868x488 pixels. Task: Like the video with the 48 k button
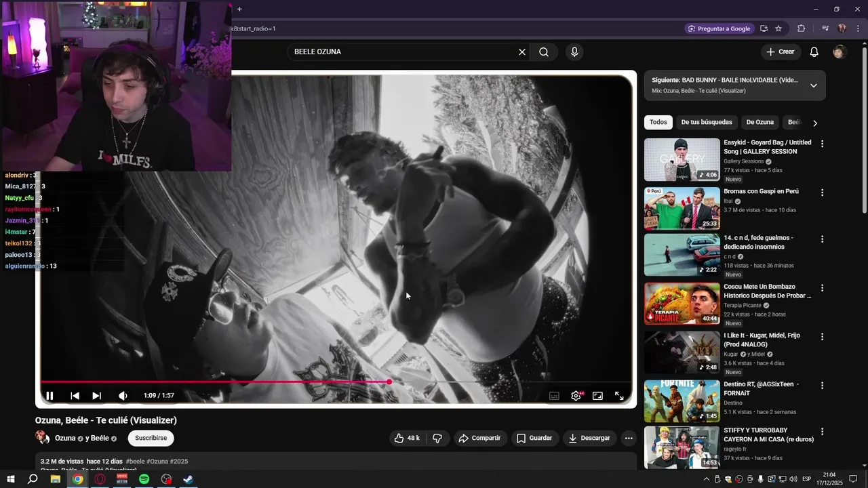pos(407,439)
